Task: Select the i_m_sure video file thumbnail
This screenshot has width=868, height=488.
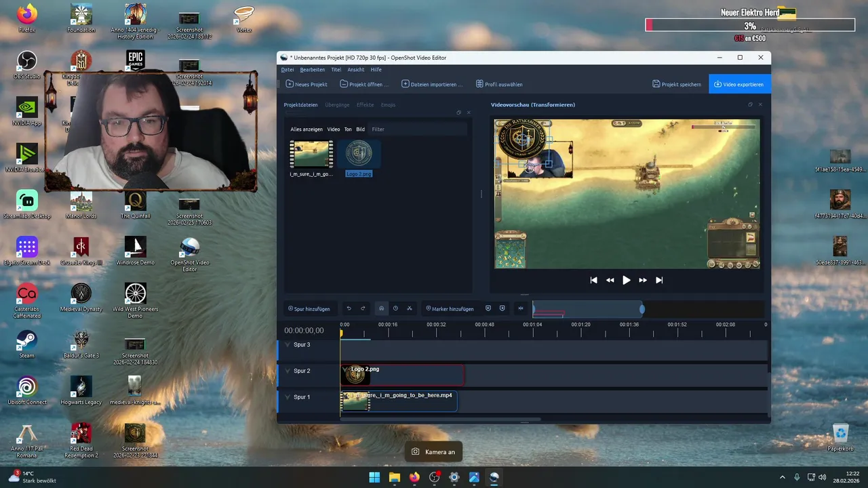Action: [x=311, y=155]
